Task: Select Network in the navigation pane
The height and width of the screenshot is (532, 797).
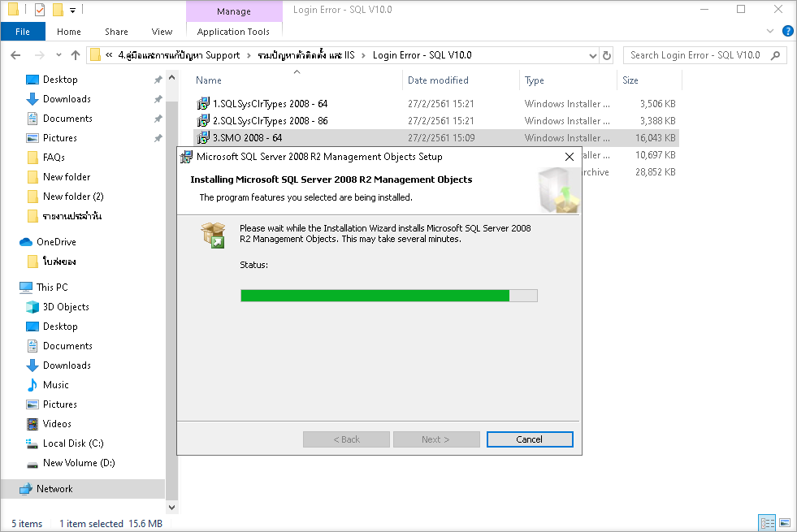Action: coord(54,489)
